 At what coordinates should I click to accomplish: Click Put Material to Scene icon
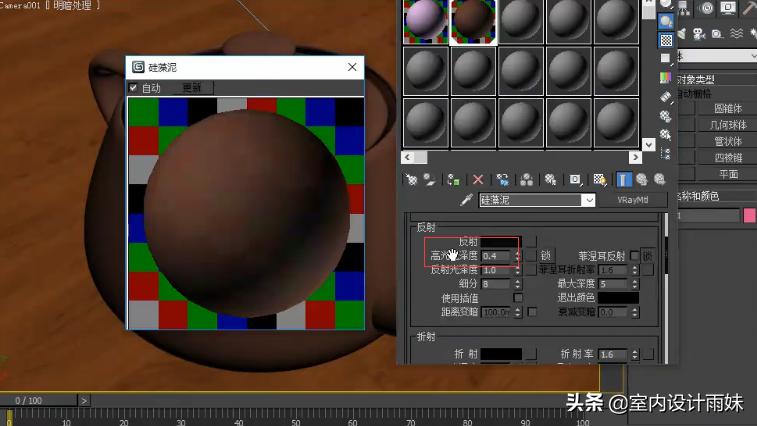point(429,180)
